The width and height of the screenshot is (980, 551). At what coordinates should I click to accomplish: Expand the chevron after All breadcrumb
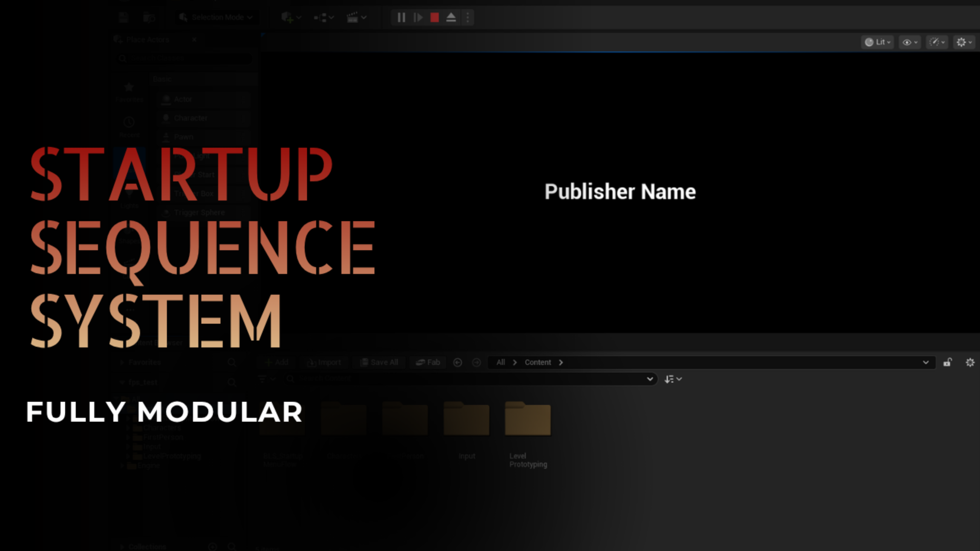click(x=514, y=362)
